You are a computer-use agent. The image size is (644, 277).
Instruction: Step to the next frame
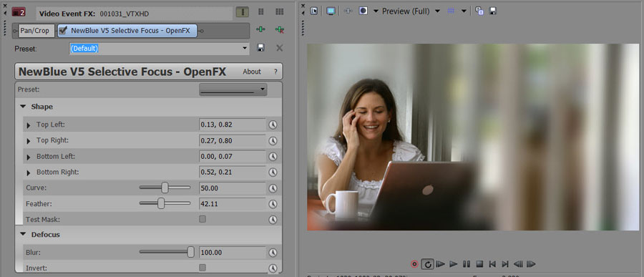click(x=531, y=264)
